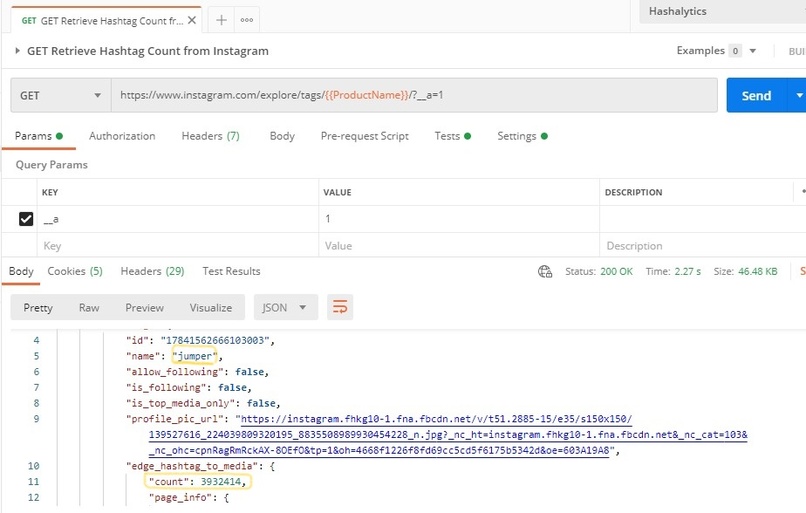Click the __a key cell
Screen dimensions: 806x513
tap(178, 219)
